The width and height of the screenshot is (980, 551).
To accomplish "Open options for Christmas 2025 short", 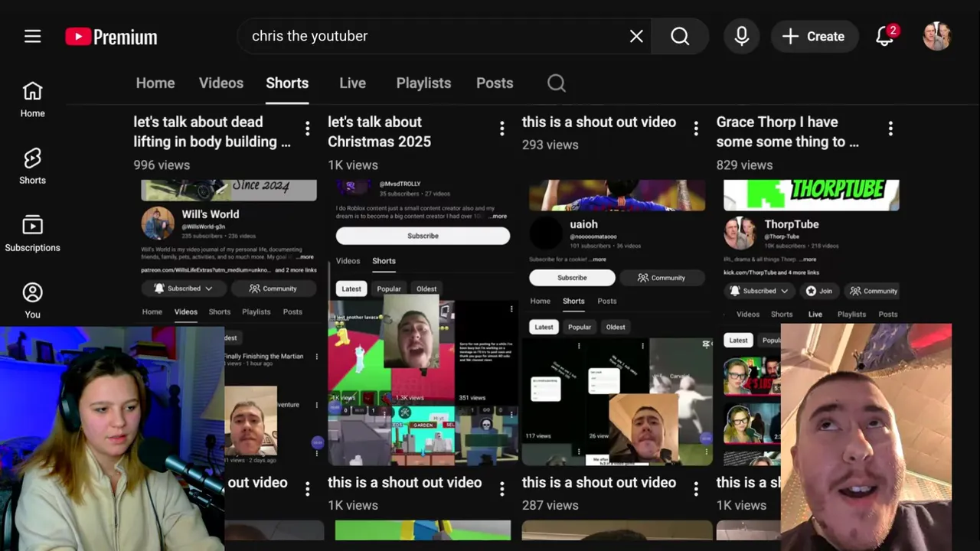I will (x=501, y=129).
